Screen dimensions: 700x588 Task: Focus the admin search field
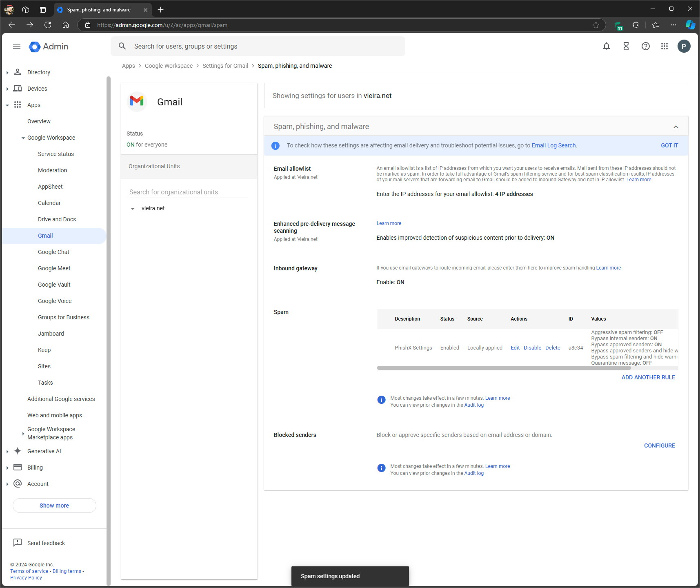(x=258, y=46)
